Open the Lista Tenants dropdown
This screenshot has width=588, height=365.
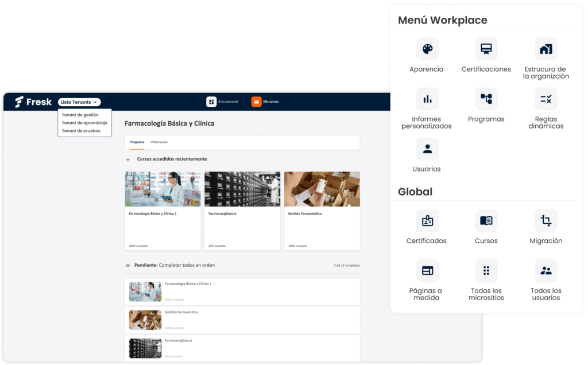pyautogui.click(x=79, y=102)
